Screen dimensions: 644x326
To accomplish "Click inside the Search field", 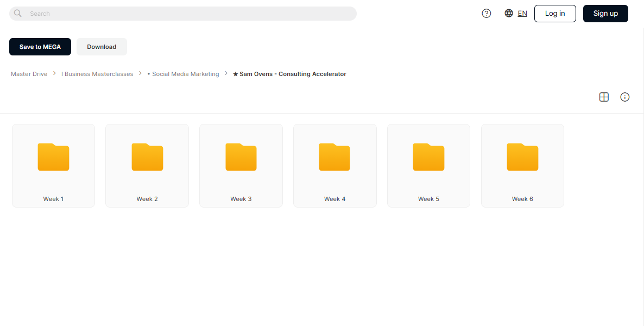I will point(183,14).
